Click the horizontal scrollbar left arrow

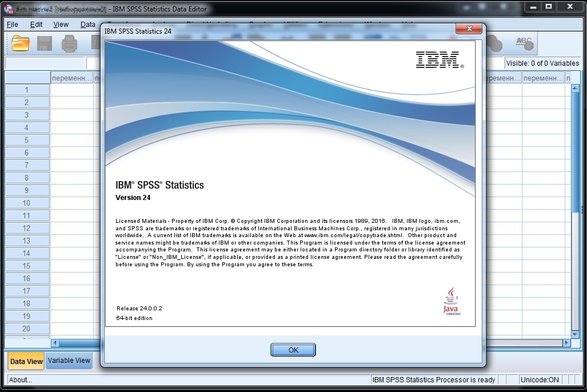coord(55,343)
